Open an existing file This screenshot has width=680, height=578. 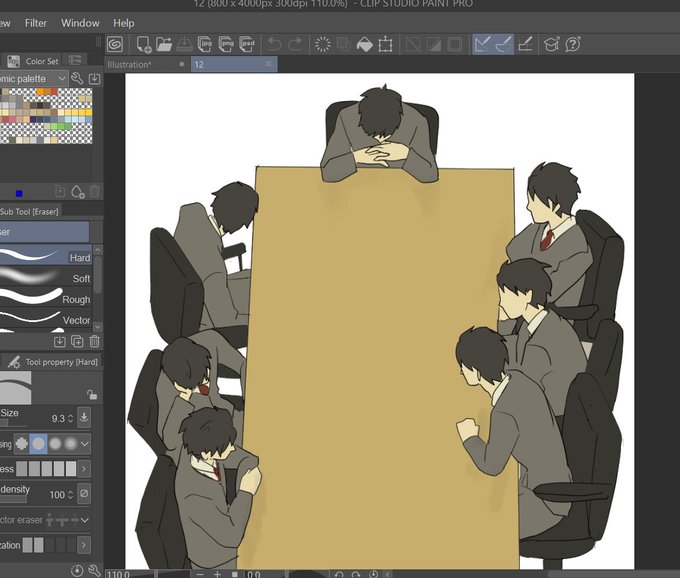[x=164, y=44]
